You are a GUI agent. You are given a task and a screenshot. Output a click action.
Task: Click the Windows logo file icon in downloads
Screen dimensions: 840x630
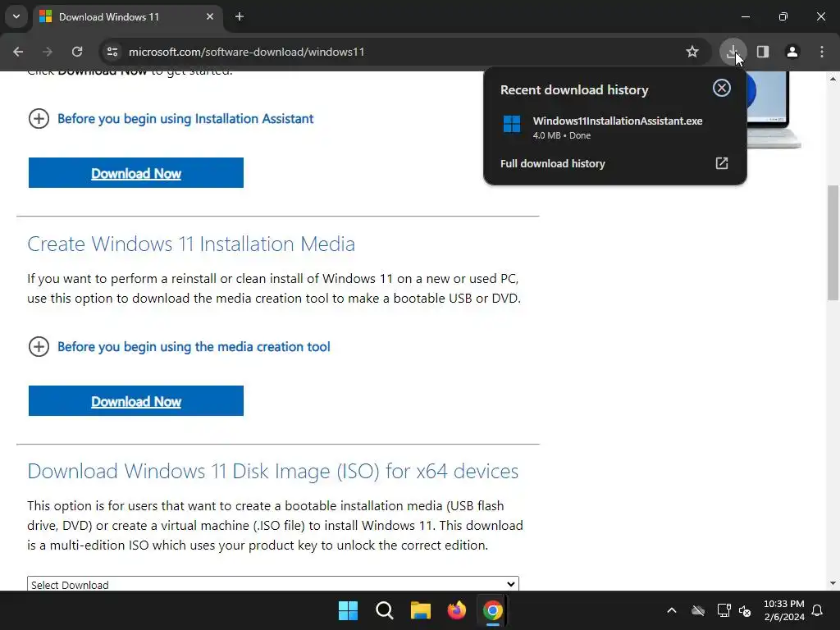512,124
